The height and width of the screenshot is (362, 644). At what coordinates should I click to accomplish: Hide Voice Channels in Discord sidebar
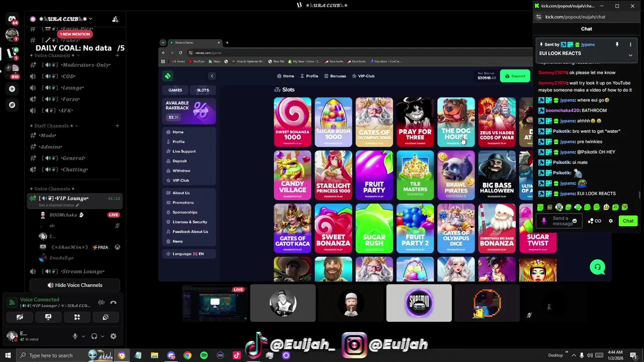pyautogui.click(x=74, y=285)
